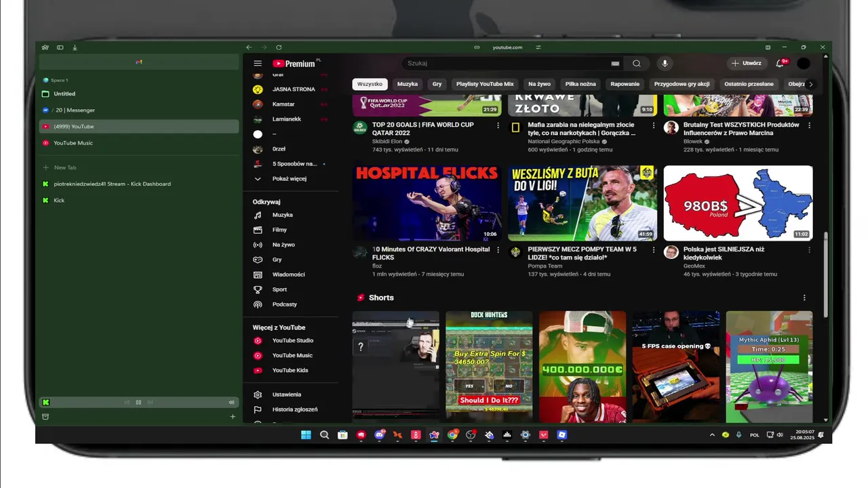
Task: Click the pinned Gmail icon in sidebar
Action: (139, 62)
